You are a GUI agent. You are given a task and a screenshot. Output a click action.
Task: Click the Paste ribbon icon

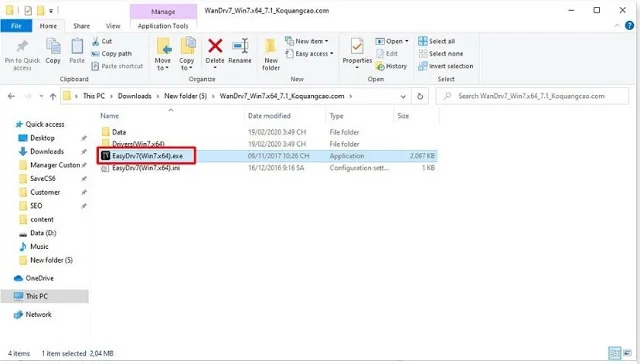coord(77,47)
